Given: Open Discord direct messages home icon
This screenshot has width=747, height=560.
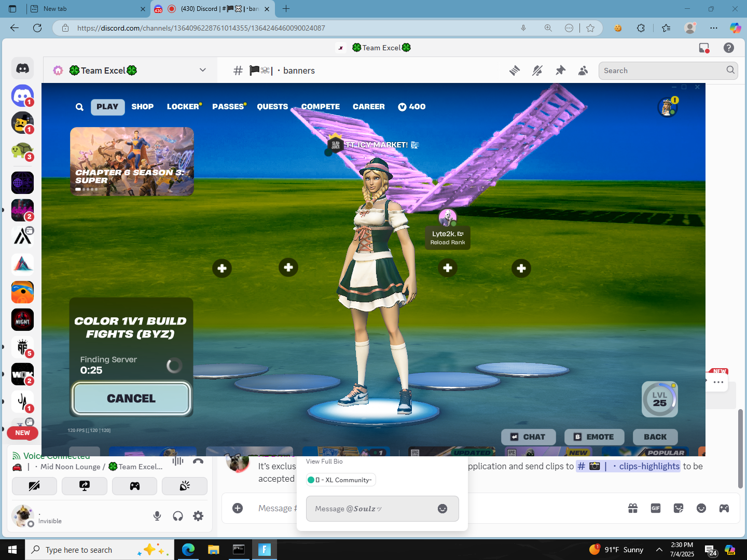Looking at the screenshot, I should (22, 68).
